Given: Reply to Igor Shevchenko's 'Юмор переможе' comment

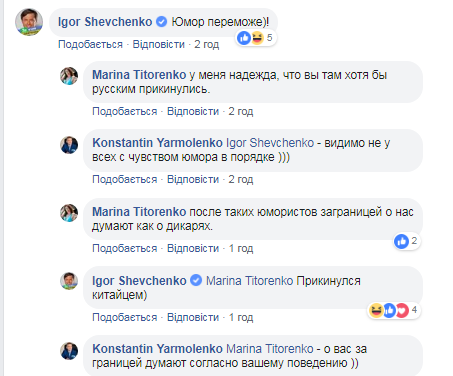Looking at the screenshot, I should (159, 44).
